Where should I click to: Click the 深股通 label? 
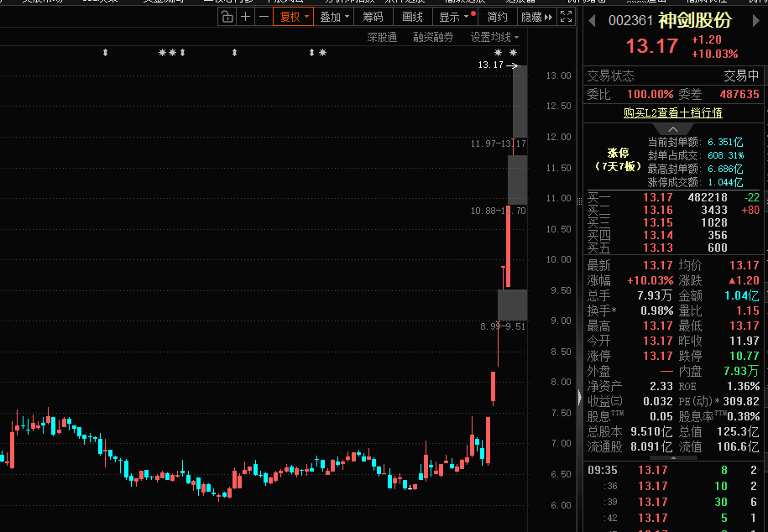(x=382, y=37)
